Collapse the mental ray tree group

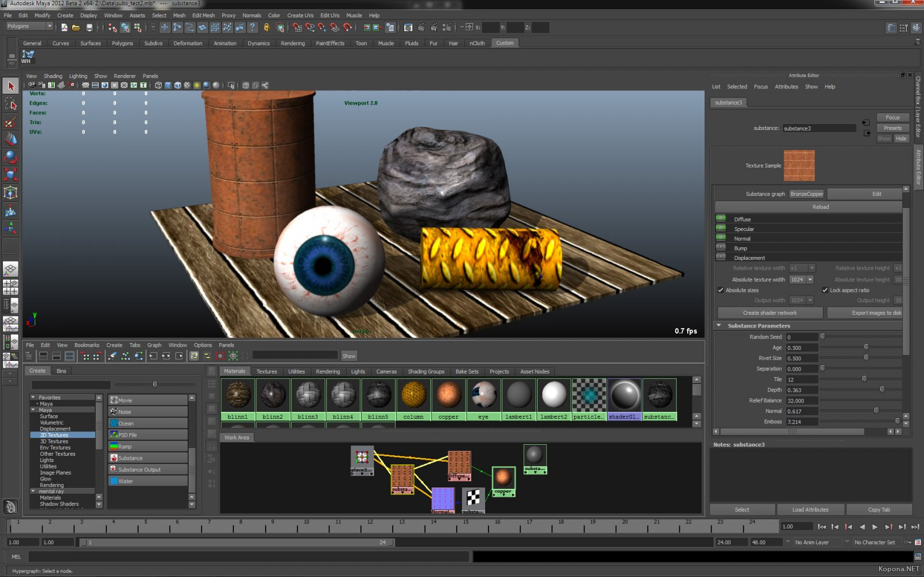(x=33, y=492)
